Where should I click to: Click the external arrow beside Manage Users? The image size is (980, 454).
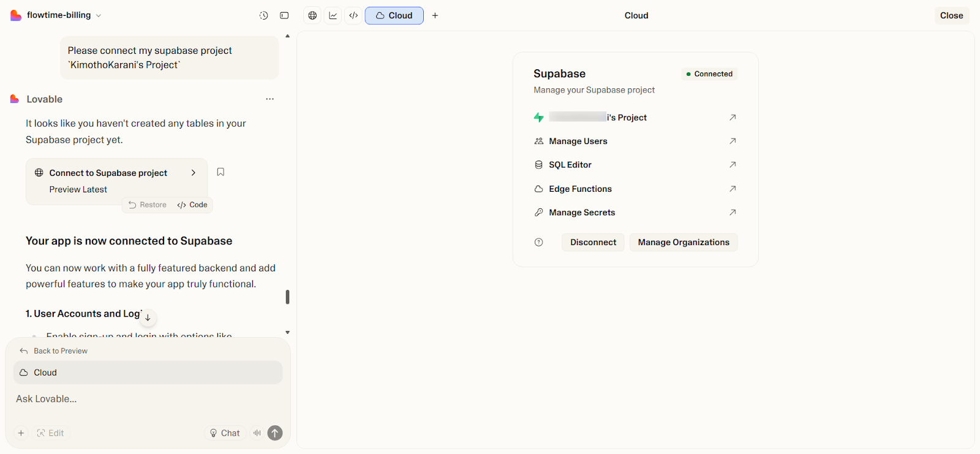(733, 141)
